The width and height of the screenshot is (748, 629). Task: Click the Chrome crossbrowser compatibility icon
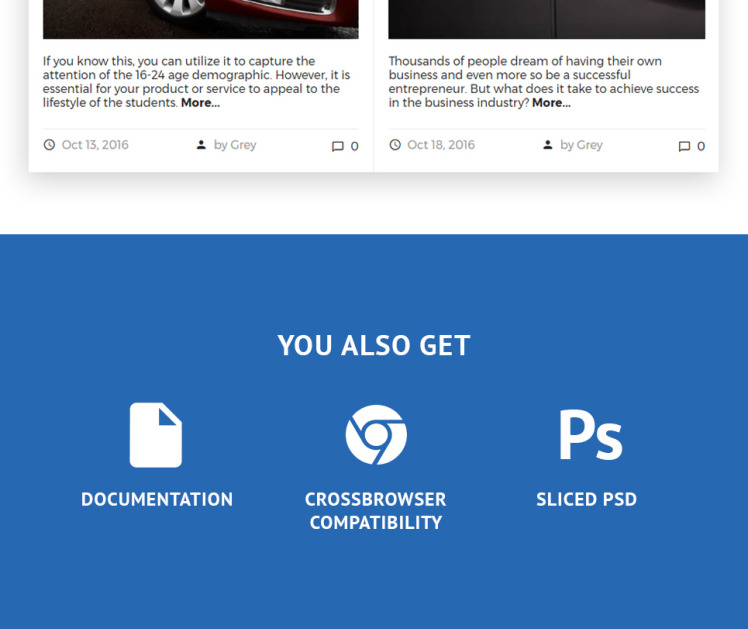376,435
